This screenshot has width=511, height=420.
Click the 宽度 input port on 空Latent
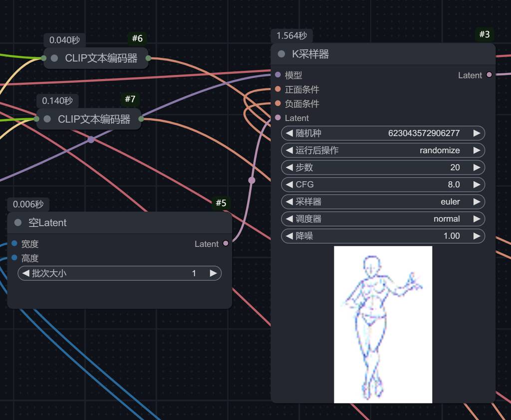click(14, 244)
